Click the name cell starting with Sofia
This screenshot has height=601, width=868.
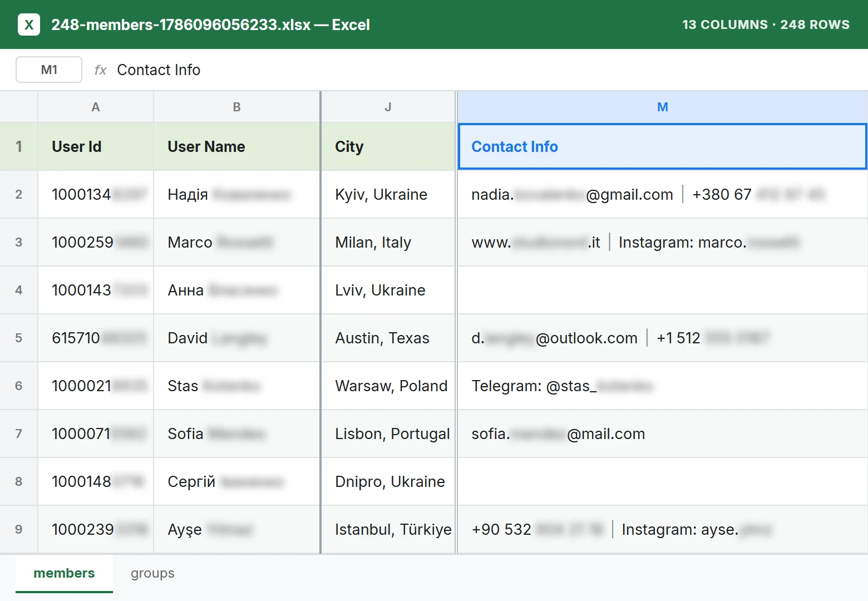[x=237, y=433]
